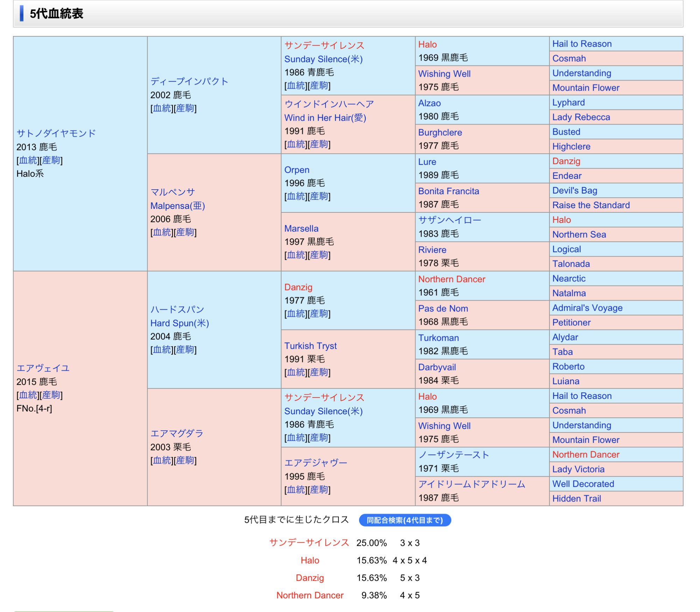
Task: Click the ノーザンテースト link
Action: click(x=454, y=455)
